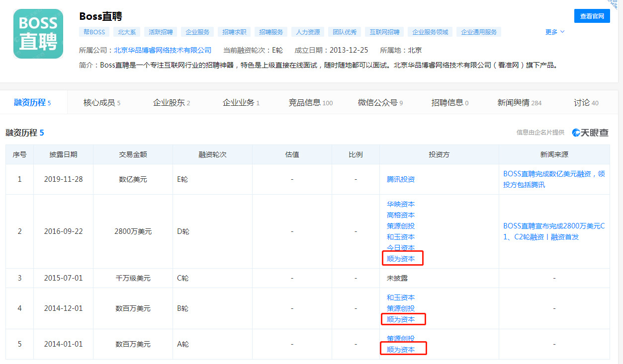Open news link BOSS直聘宣布完成2800万美元
The width and height of the screenshot is (623, 364).
pyautogui.click(x=554, y=231)
